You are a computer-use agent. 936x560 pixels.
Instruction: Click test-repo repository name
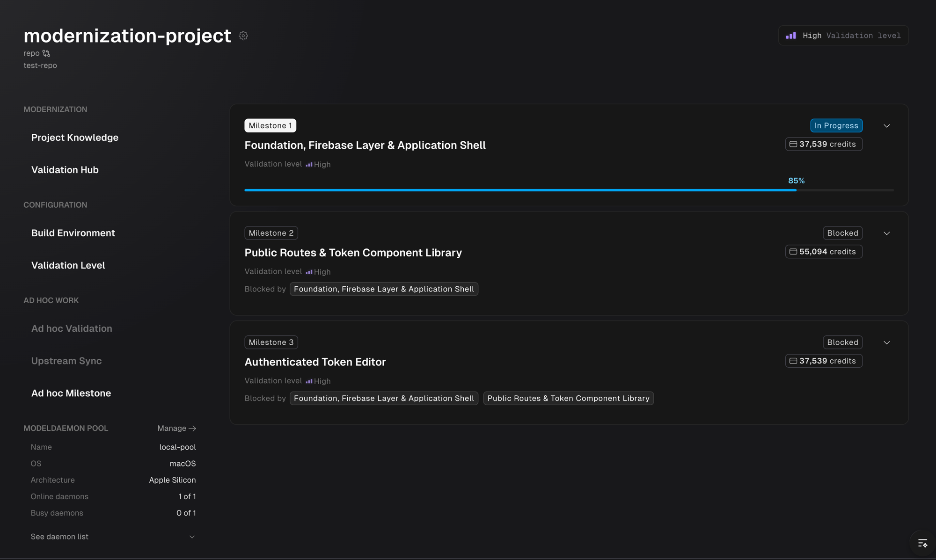(40, 65)
